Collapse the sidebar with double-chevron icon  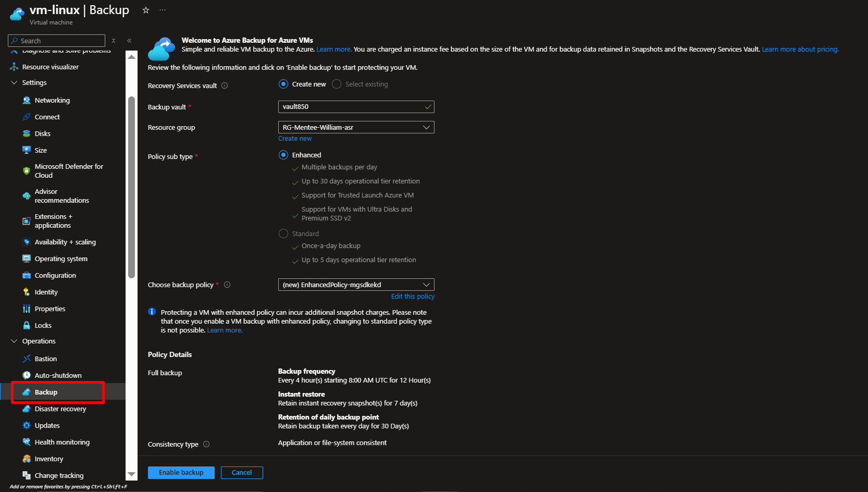coord(129,41)
